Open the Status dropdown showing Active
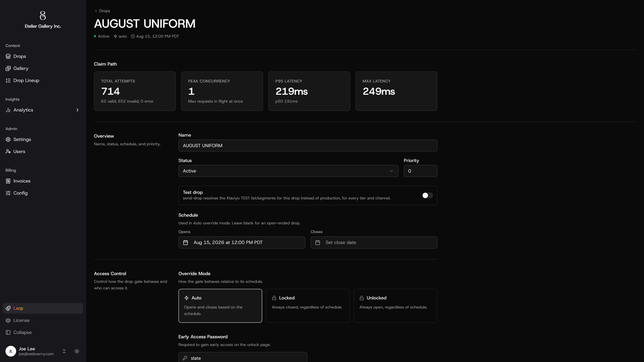The height and width of the screenshot is (362, 644). (x=288, y=171)
